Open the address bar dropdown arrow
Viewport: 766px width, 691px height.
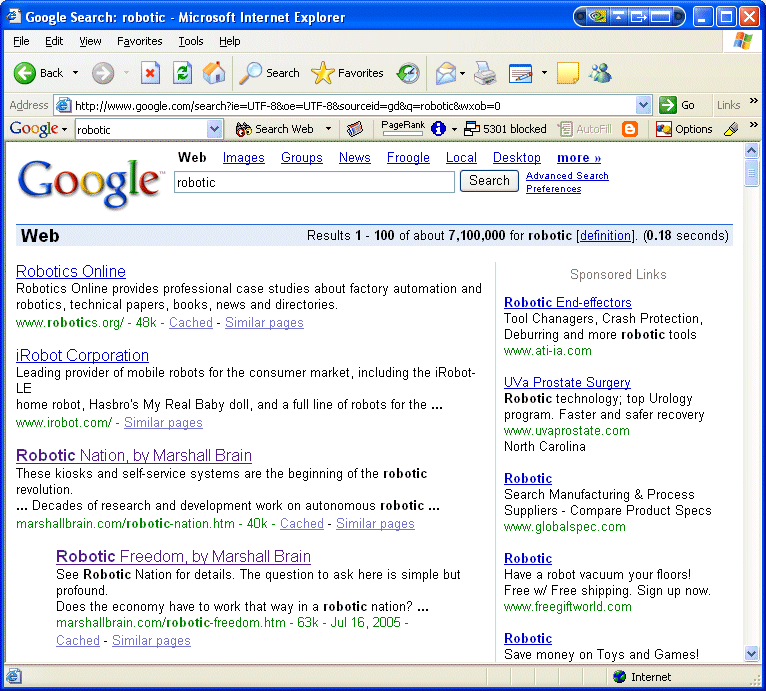tap(643, 105)
